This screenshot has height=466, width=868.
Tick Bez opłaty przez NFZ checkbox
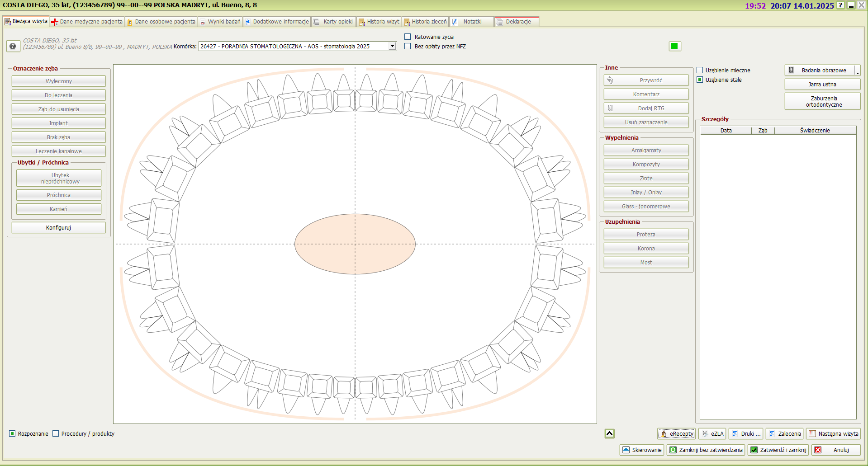tap(408, 46)
